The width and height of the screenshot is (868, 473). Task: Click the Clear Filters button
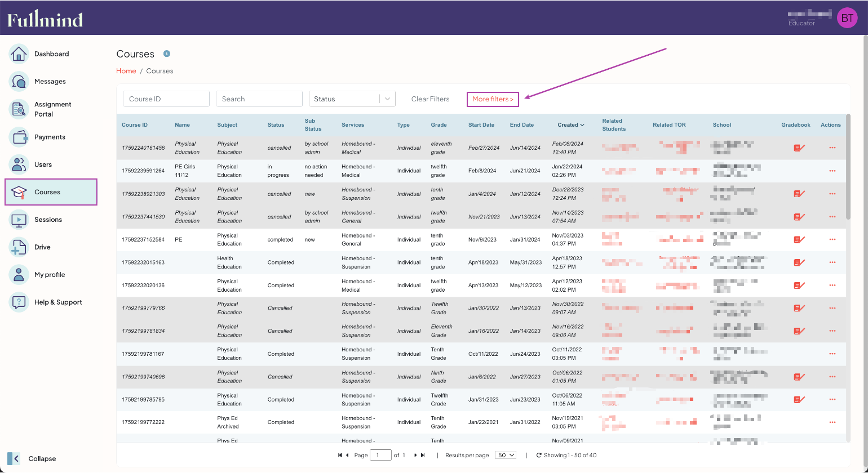point(430,99)
